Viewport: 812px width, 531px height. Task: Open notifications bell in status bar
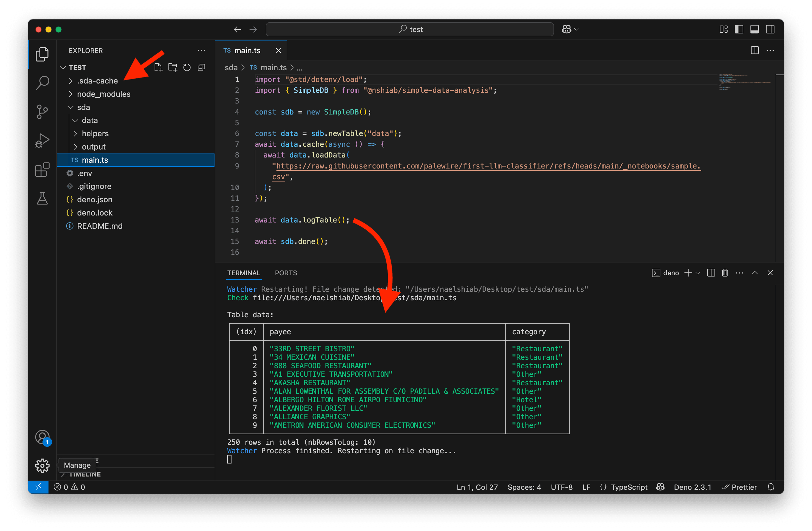[770, 487]
